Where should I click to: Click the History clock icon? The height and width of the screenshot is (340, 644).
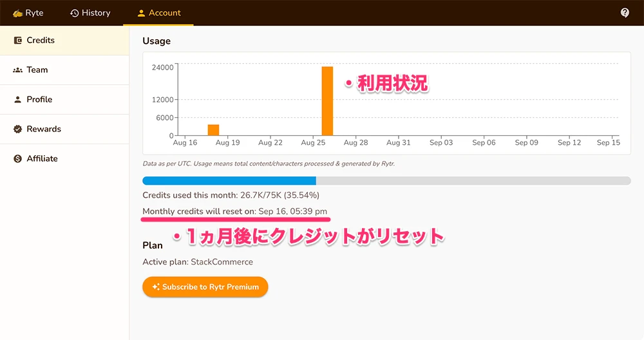coord(74,13)
